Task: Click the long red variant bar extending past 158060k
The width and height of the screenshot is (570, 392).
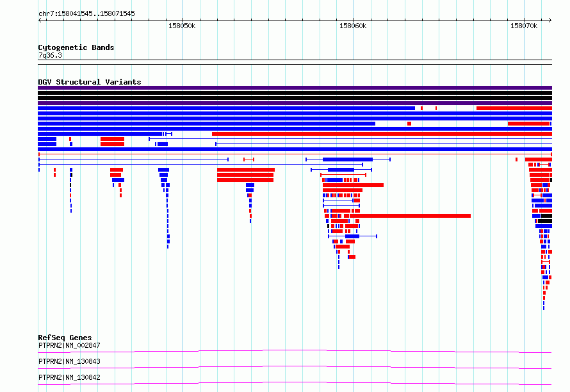Action: click(x=409, y=216)
